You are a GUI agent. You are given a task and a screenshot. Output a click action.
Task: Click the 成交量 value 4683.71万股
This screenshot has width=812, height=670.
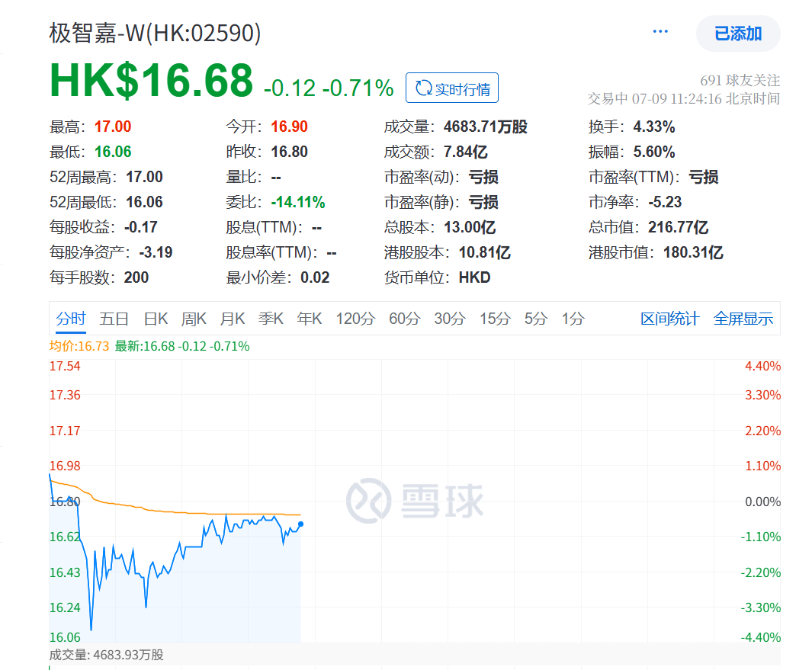click(x=485, y=127)
